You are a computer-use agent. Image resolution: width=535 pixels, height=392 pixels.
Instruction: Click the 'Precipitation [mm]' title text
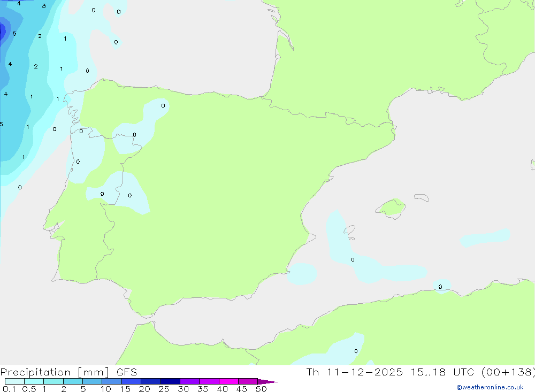[55, 373]
